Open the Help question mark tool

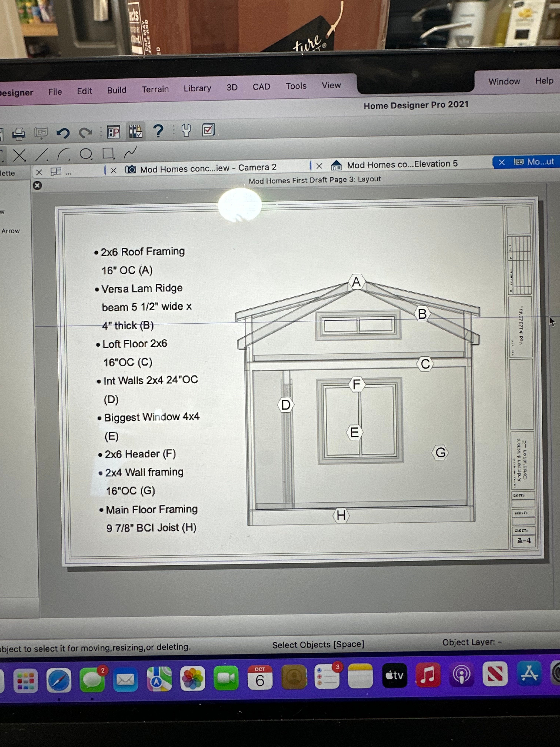pyautogui.click(x=158, y=131)
